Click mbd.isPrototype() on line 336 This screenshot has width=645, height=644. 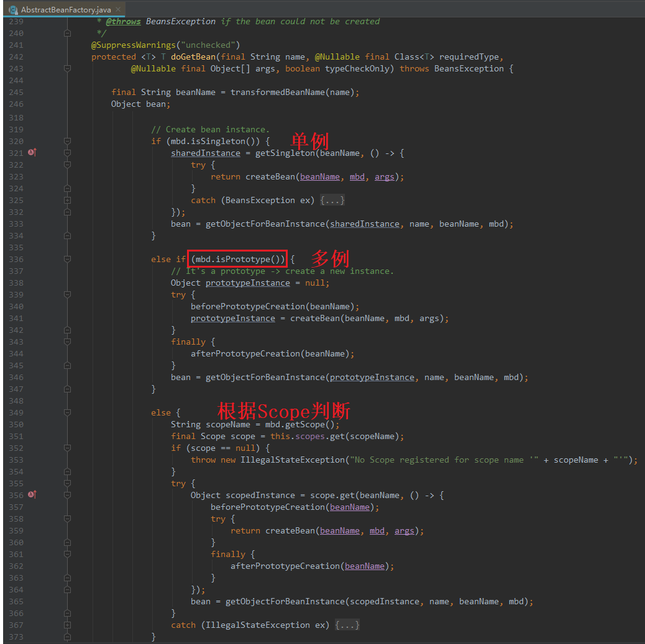(237, 259)
